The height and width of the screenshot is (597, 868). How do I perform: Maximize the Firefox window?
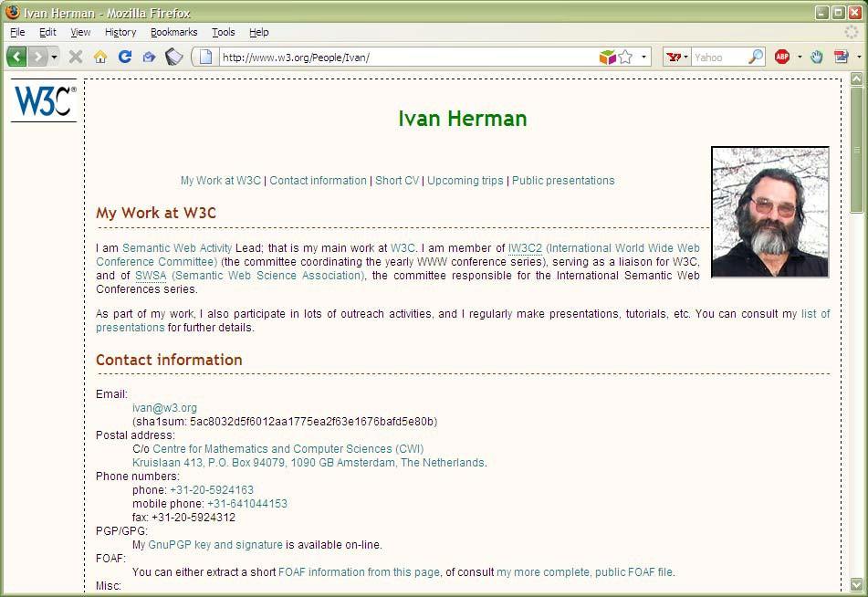point(839,12)
